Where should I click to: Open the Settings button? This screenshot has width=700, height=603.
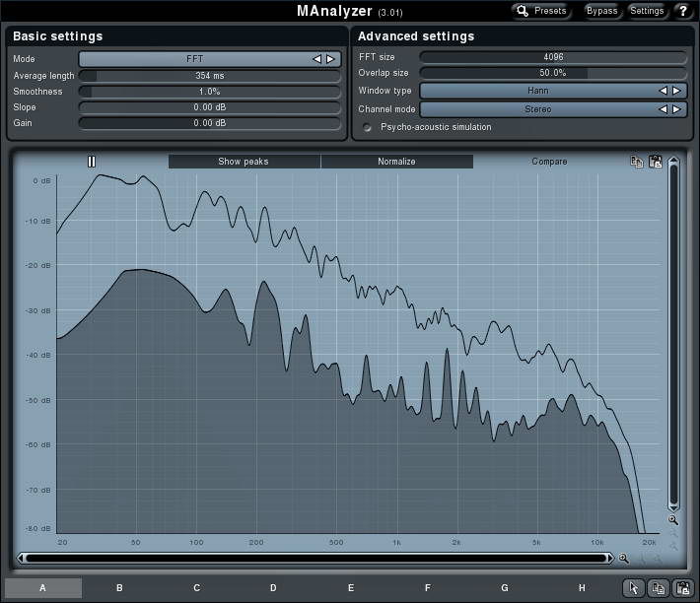[x=647, y=11]
